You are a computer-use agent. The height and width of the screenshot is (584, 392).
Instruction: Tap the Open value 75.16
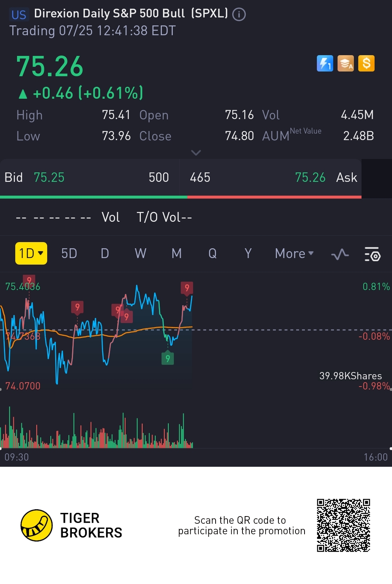[x=239, y=115]
